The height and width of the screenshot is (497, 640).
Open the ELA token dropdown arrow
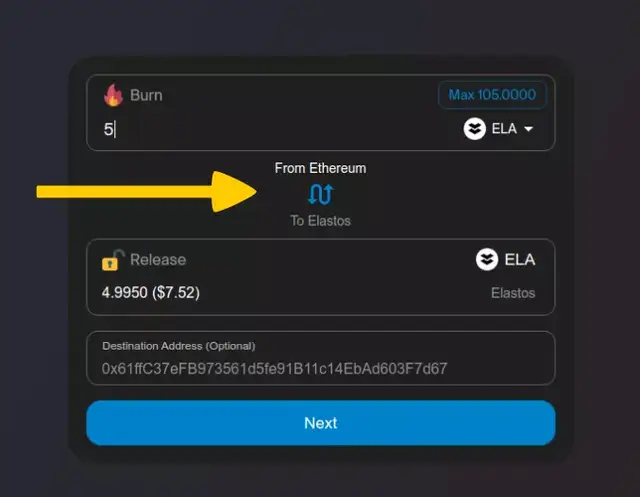point(529,129)
